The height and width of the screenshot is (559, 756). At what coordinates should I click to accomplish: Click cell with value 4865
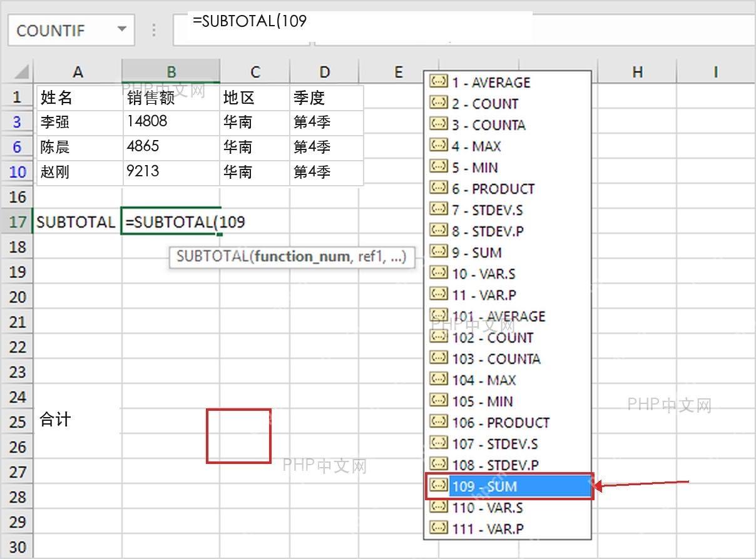(171, 148)
